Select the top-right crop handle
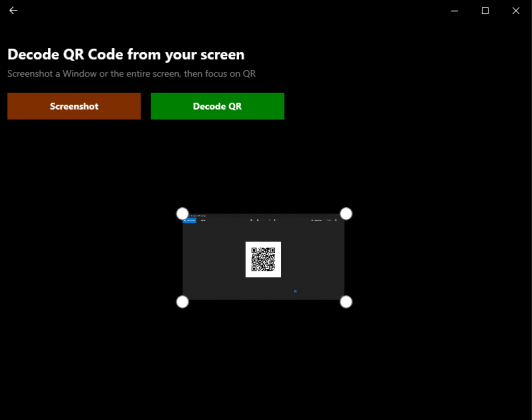This screenshot has height=420, width=532. pyautogui.click(x=346, y=214)
